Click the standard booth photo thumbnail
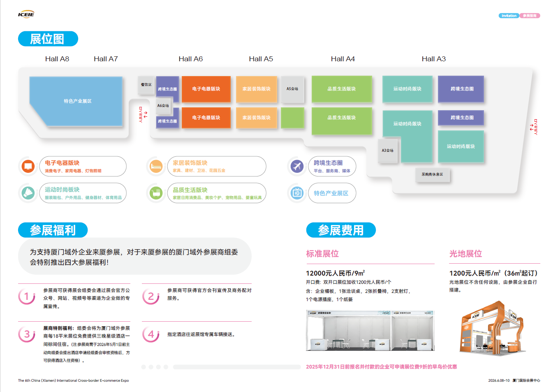The width and height of the screenshot is (558, 392). point(370,330)
